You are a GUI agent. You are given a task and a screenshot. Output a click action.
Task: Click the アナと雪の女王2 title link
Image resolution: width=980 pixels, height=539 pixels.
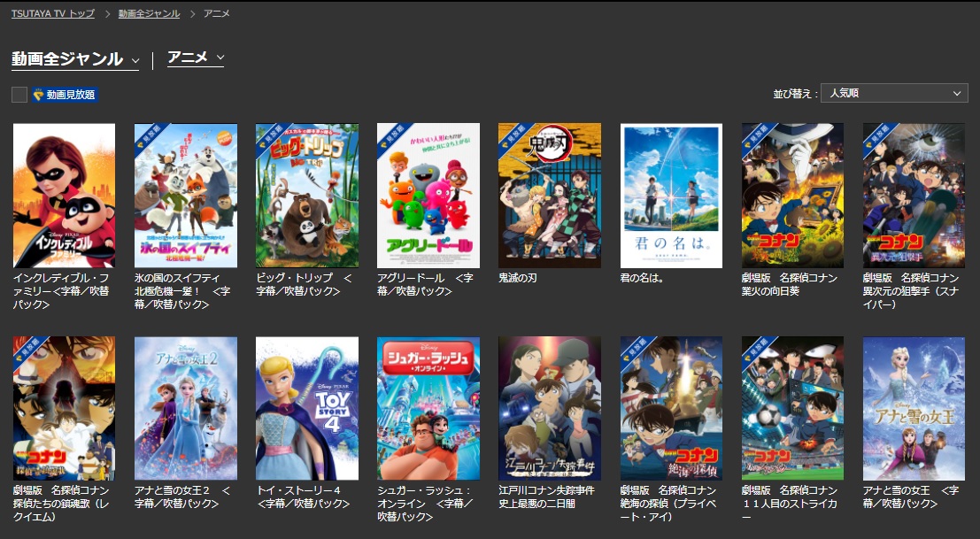(182, 497)
